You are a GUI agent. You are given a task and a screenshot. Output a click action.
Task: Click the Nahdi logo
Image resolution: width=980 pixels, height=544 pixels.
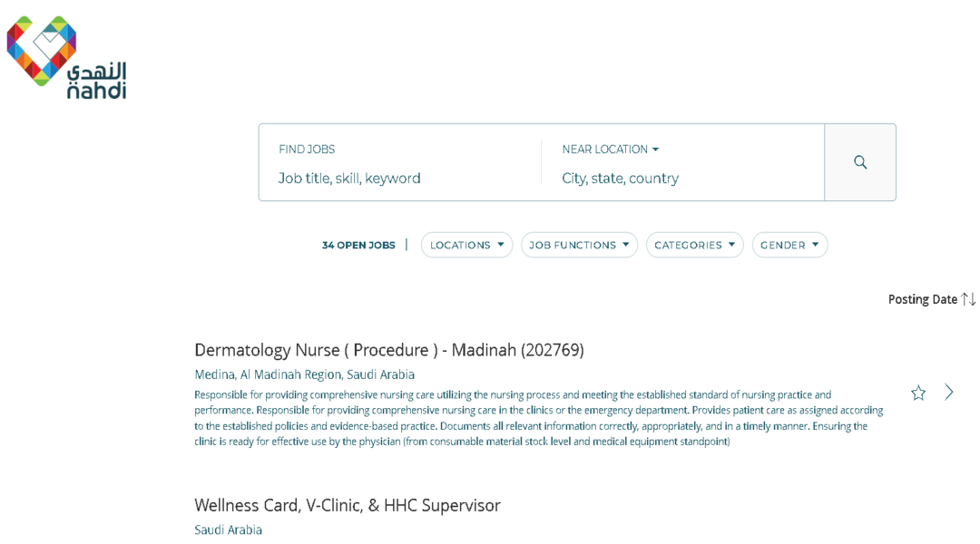pos(67,57)
